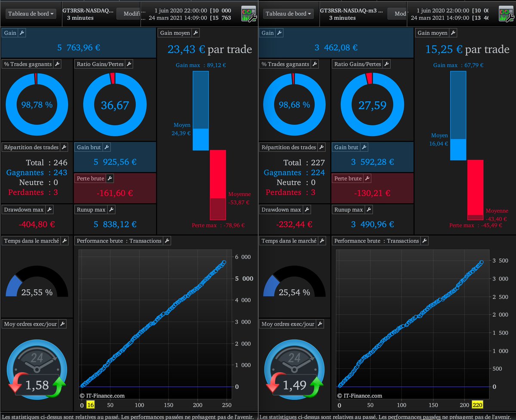Viewport: 516px width, 420px height.
Task: Click Performance brute wrench in 227-trade report
Action: 424,241
